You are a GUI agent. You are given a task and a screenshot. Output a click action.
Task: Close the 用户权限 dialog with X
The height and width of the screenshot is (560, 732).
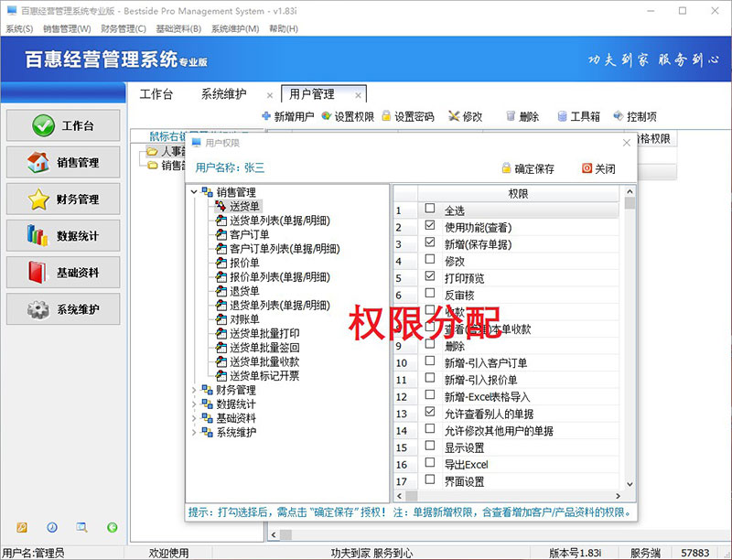pyautogui.click(x=627, y=143)
